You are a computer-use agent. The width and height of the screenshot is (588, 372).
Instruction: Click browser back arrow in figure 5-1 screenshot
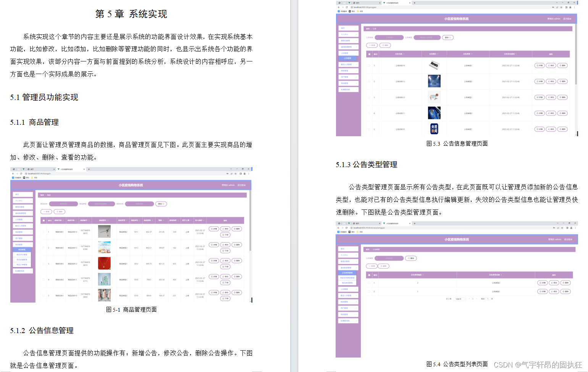click(13, 174)
